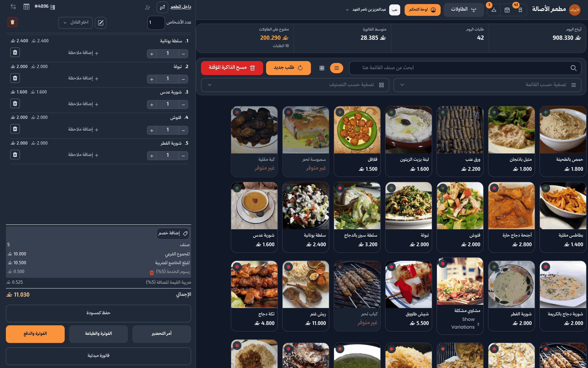Screen dimensions: 588x368
Task: Open the الطاولات tables page
Action: 464,10
